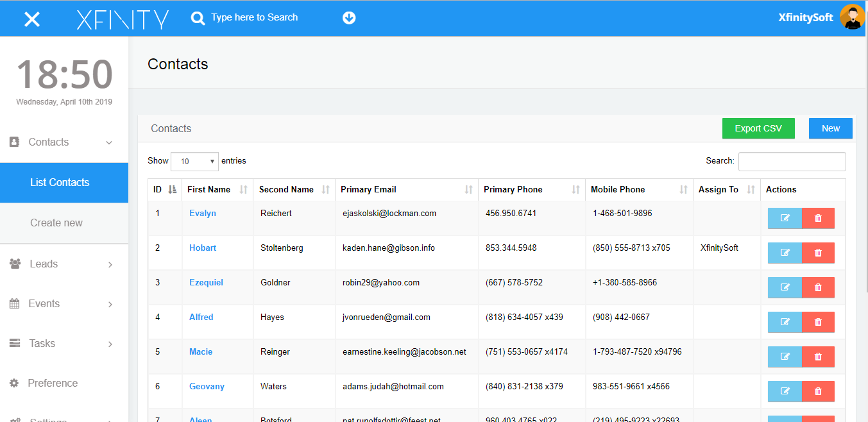Click the New contact button

[x=831, y=128]
